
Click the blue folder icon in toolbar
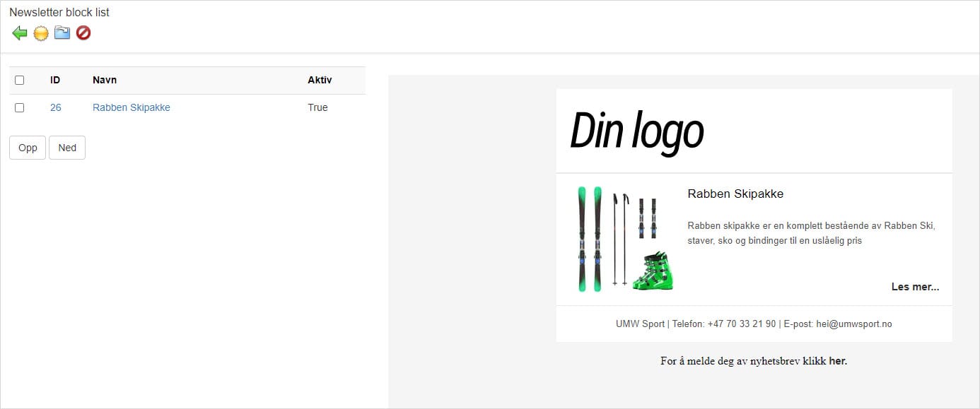[x=62, y=33]
